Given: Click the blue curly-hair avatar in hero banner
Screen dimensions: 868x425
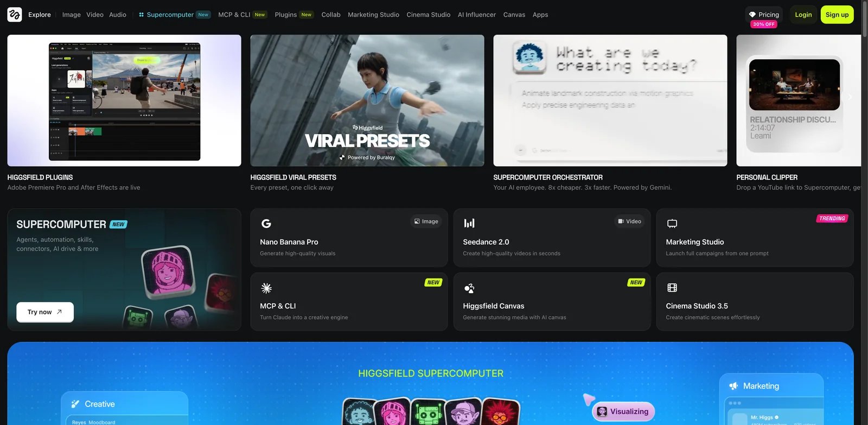Looking at the screenshot, I should click(x=359, y=413).
